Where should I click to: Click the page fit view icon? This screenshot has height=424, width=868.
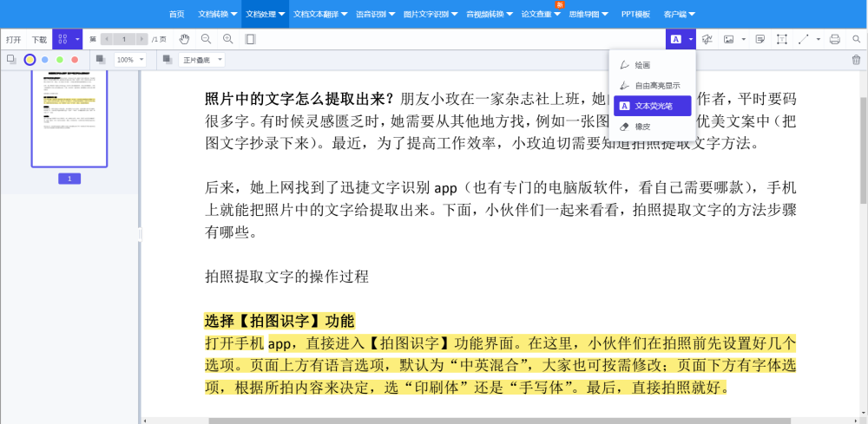click(x=250, y=39)
